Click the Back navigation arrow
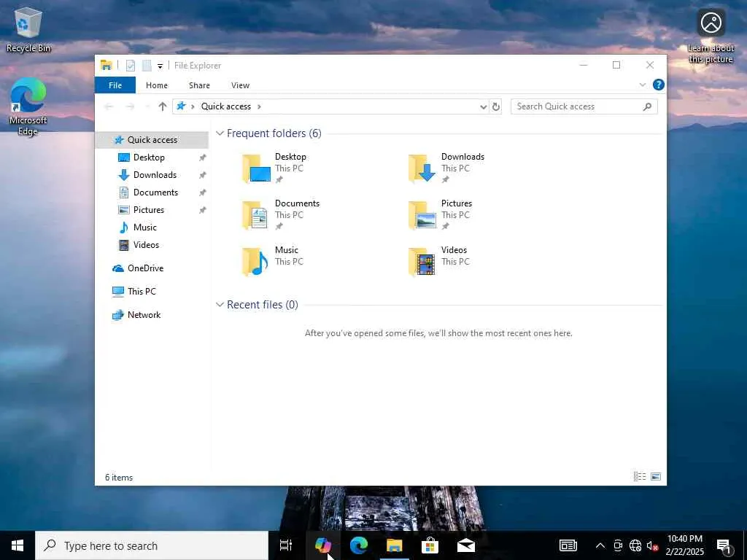The height and width of the screenshot is (560, 747). coord(109,106)
